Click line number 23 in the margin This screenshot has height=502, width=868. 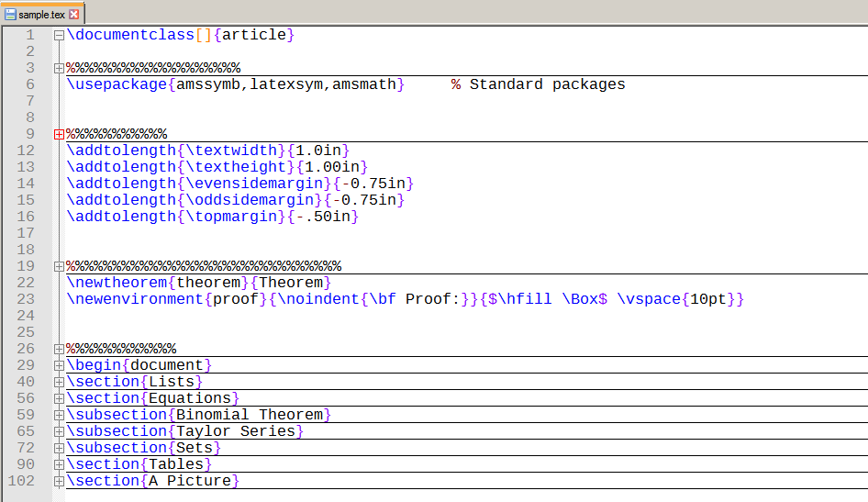tap(26, 299)
